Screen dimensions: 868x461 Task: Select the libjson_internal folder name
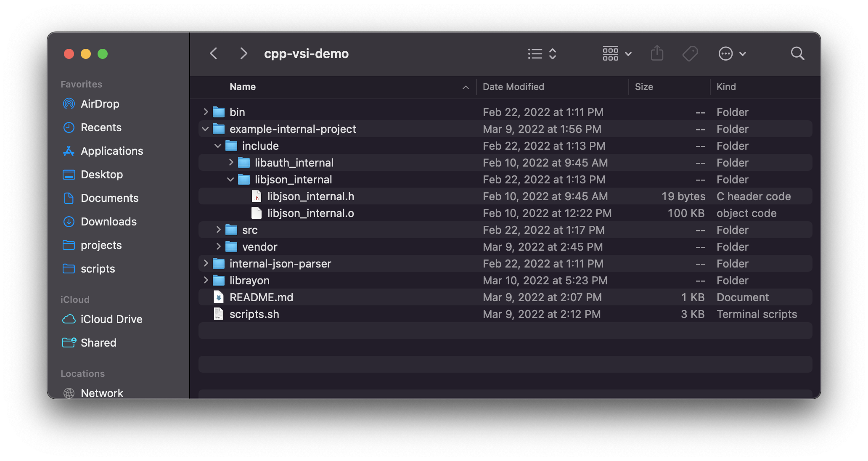click(x=293, y=180)
